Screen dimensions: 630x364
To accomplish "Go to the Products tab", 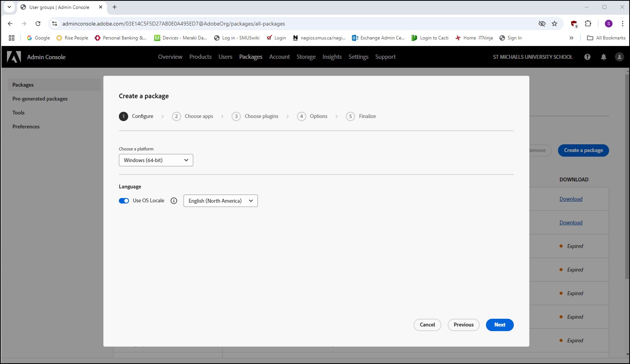I will click(200, 57).
